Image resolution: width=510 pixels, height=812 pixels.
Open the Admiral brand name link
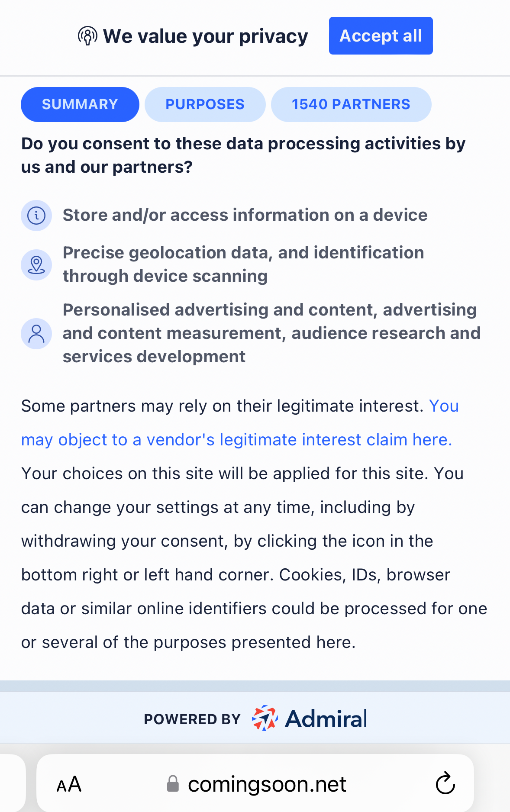pyautogui.click(x=326, y=719)
